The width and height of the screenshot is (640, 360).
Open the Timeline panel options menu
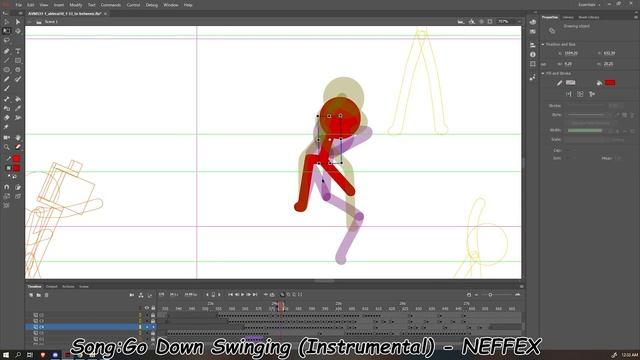click(521, 287)
